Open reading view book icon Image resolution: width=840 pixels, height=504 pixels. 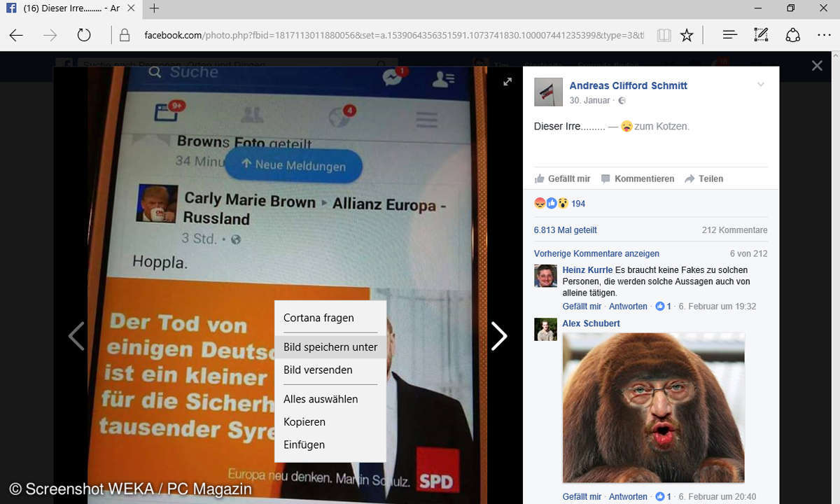click(664, 35)
